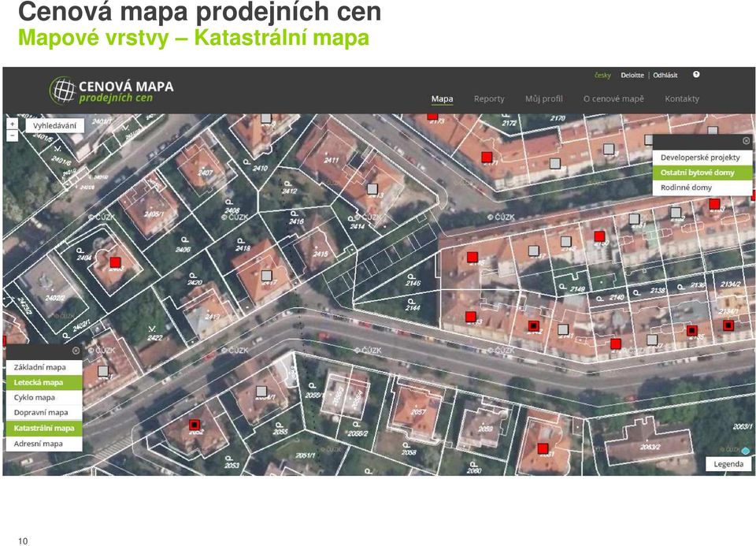This screenshot has height=546, width=756.
Task: Click parcel label 2422
Action: tap(155, 338)
